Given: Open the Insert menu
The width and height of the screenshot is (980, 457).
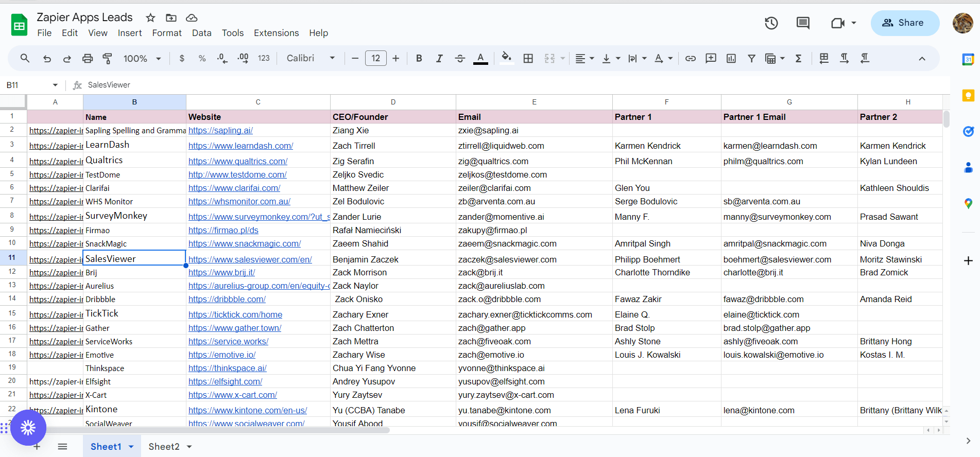Looking at the screenshot, I should (x=130, y=33).
